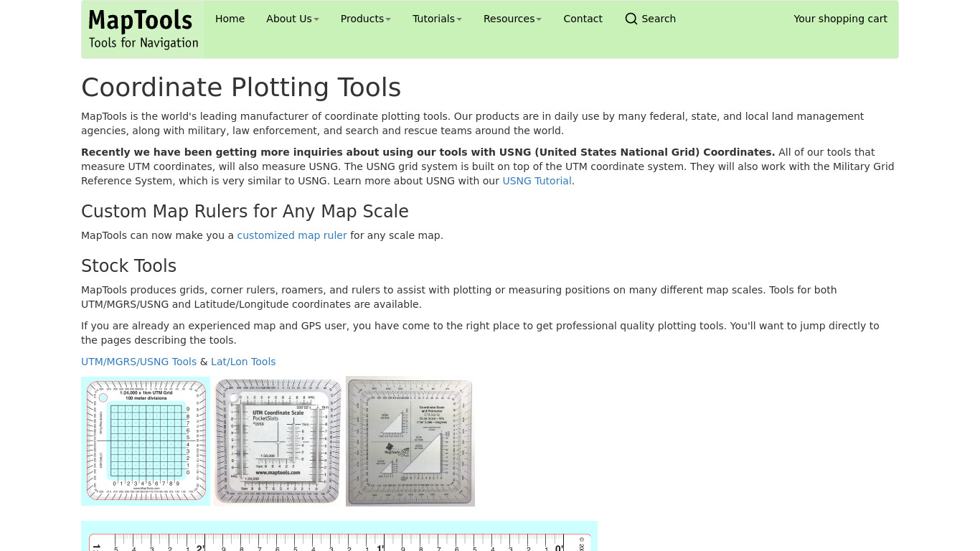Expand the About Us dropdown
Viewport: 980px width, 551px height.
click(x=293, y=19)
